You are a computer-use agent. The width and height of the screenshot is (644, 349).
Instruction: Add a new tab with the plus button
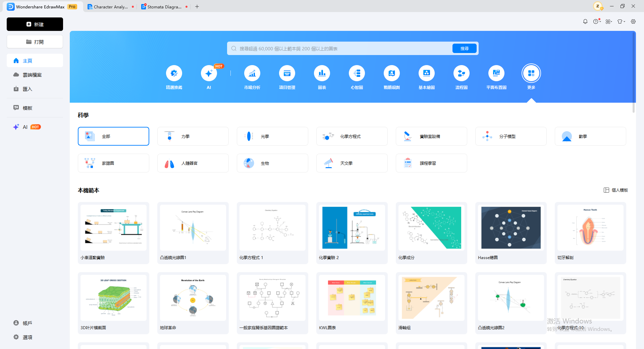[197, 7]
